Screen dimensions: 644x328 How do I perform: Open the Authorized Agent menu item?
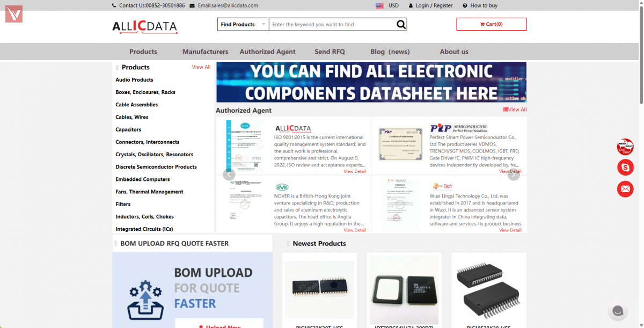tap(267, 52)
